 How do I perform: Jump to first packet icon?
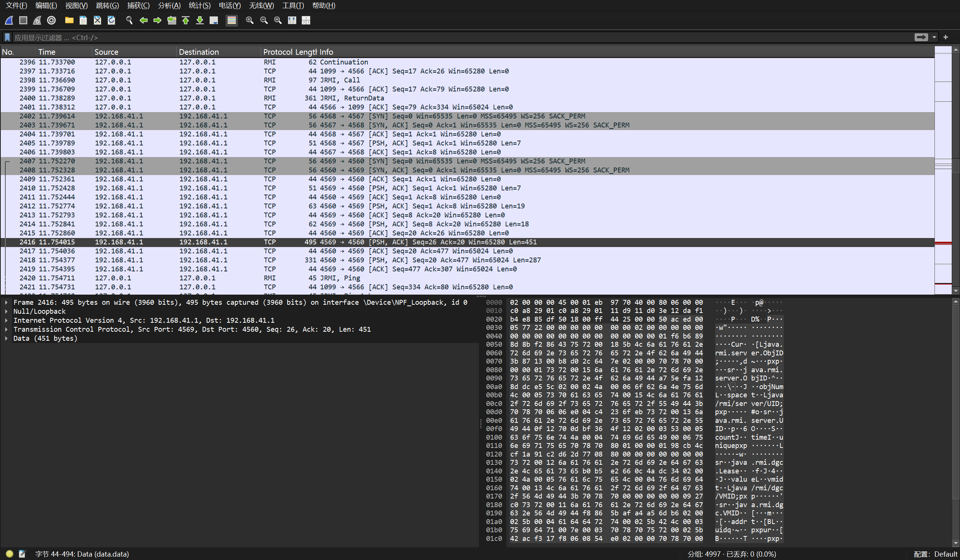pyautogui.click(x=186, y=20)
